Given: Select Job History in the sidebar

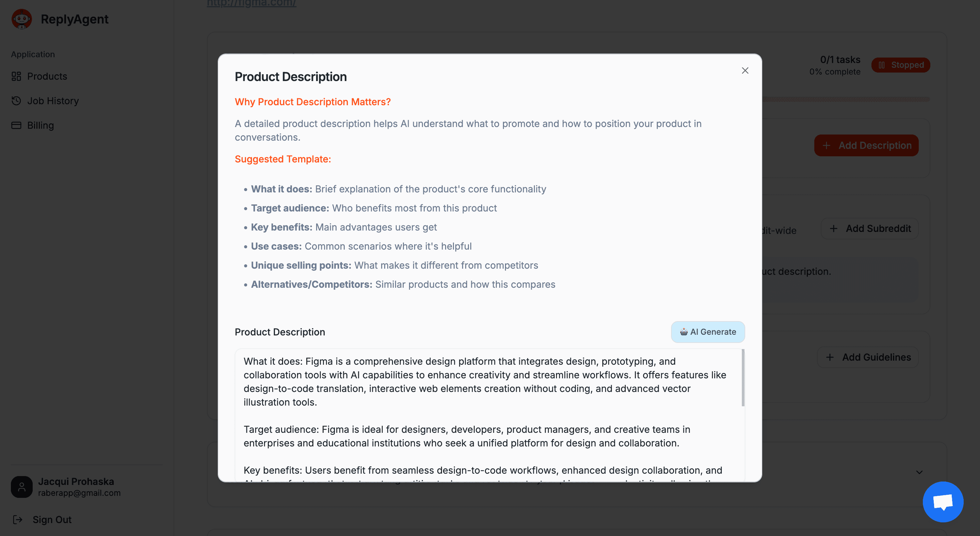Looking at the screenshot, I should click(x=52, y=100).
